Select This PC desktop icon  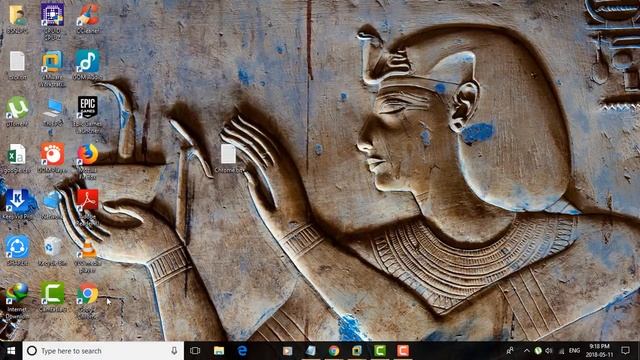53,111
